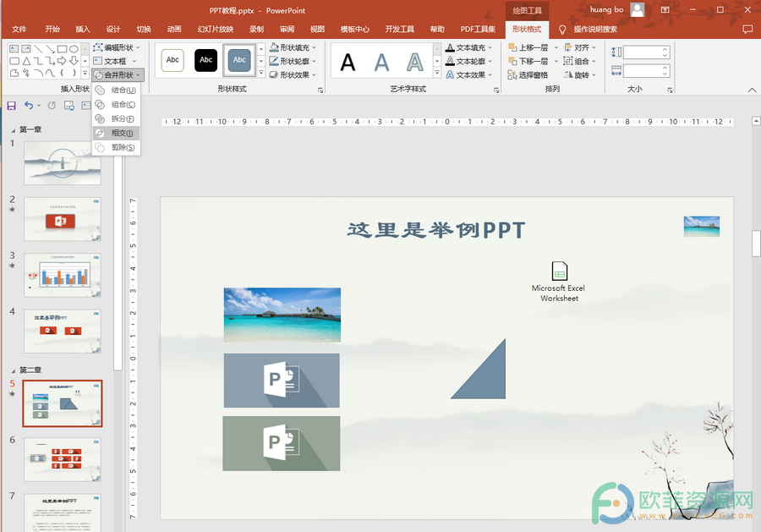
Task: Apply the outlined gray-blue WordArt A style
Action: 415,62
